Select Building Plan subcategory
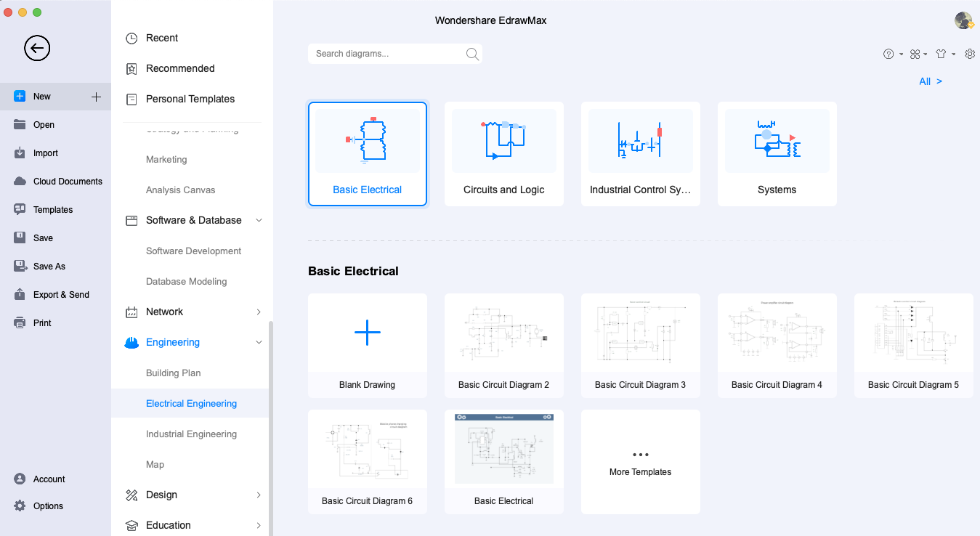 tap(173, 373)
